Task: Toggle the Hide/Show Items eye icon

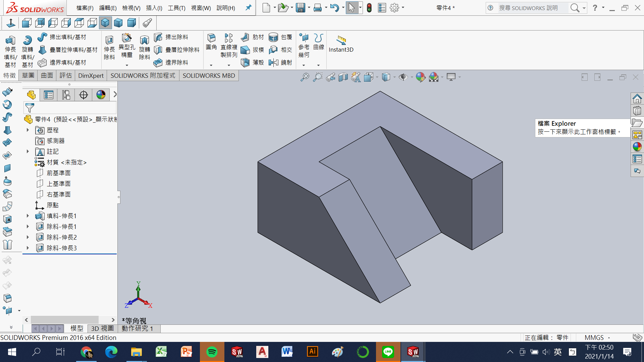Action: 403,77
